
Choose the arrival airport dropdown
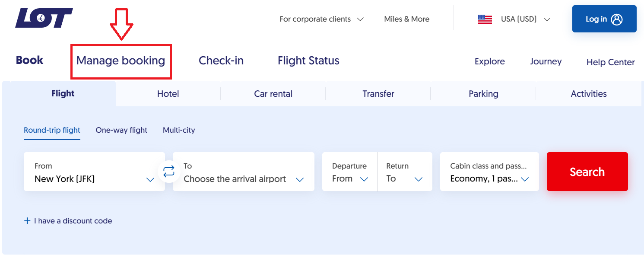(x=244, y=172)
